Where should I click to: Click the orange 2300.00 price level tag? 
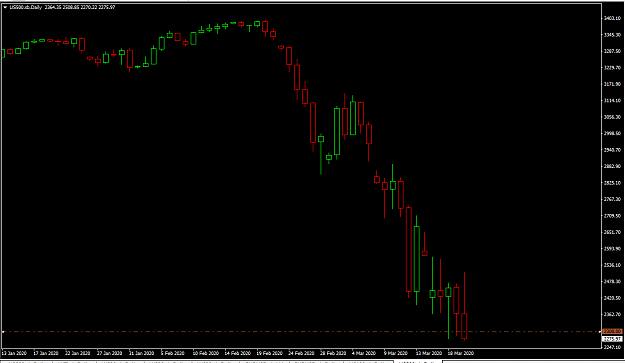tap(612, 332)
